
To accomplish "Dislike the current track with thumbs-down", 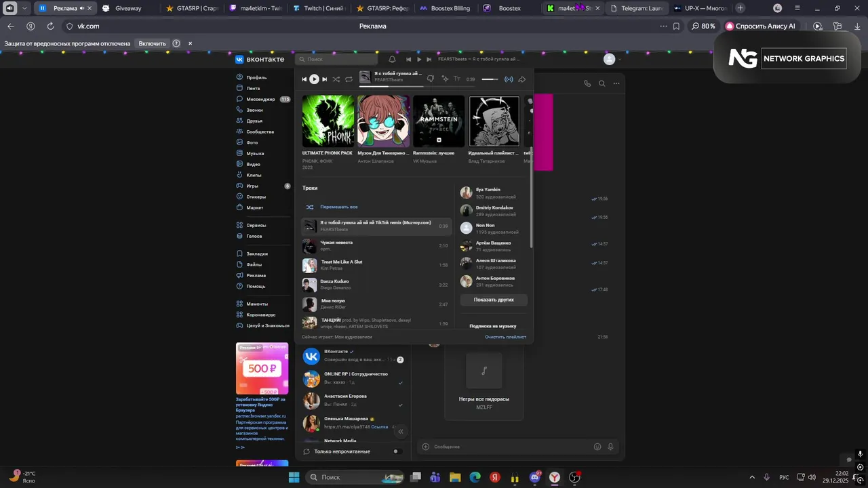I will coord(431,79).
